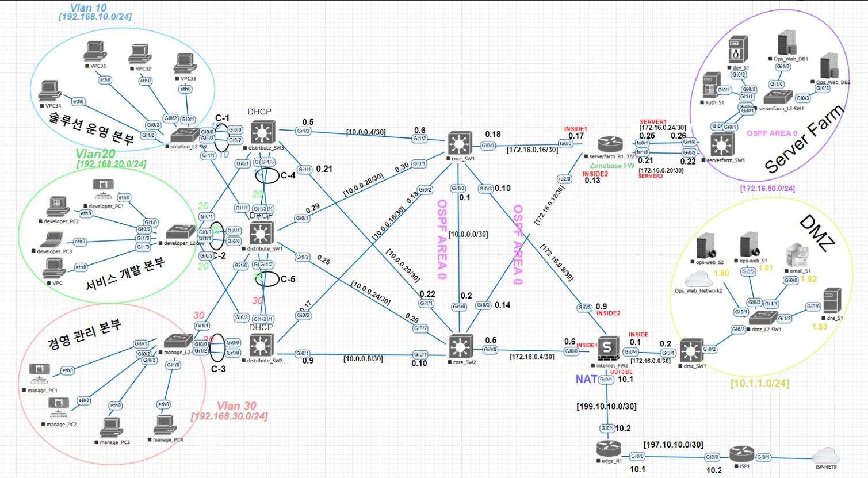Click the [10.0.0.0/30] core link label
The height and width of the screenshot is (478, 868).
[468, 235]
